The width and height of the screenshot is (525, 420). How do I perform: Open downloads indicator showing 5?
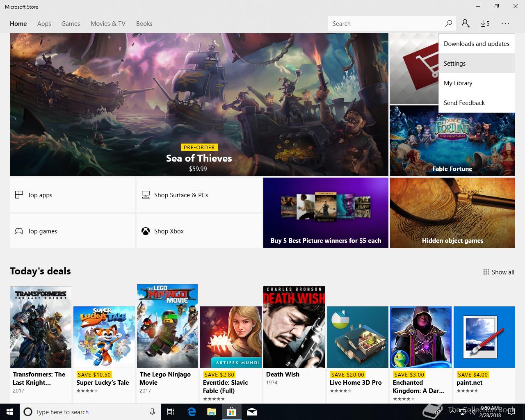[485, 23]
